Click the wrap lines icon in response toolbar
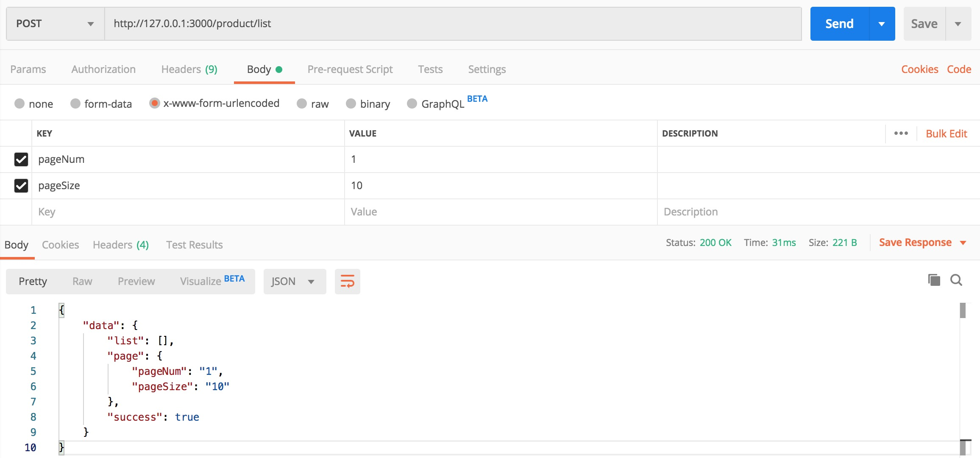This screenshot has height=458, width=980. click(347, 282)
